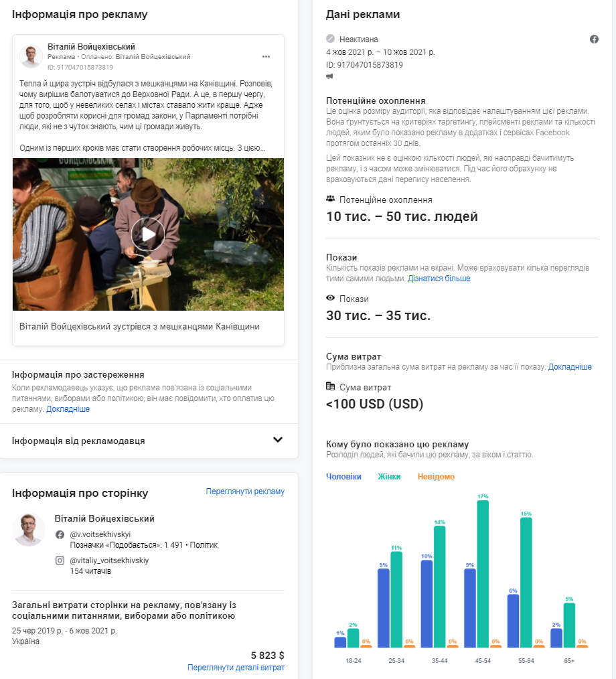Click the page profile photo in page info

[x=29, y=530]
